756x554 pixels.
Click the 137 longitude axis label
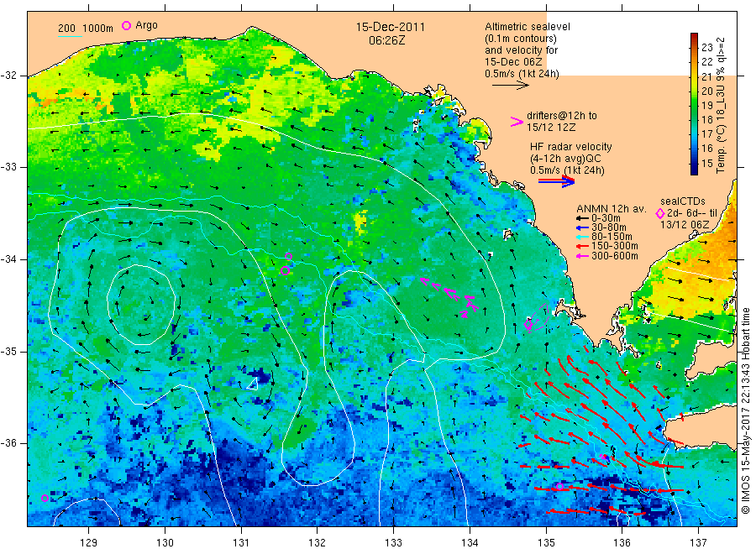pos(698,543)
